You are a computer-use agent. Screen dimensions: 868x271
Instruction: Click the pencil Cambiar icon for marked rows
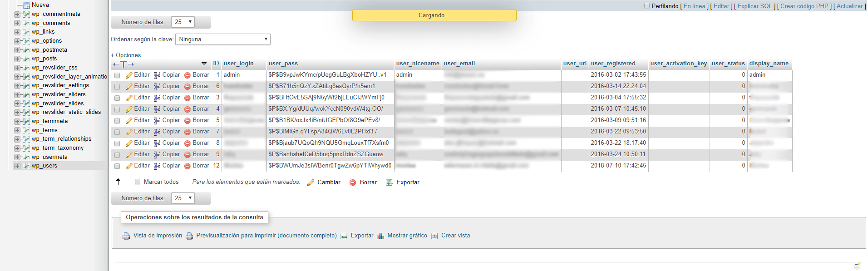tap(311, 182)
